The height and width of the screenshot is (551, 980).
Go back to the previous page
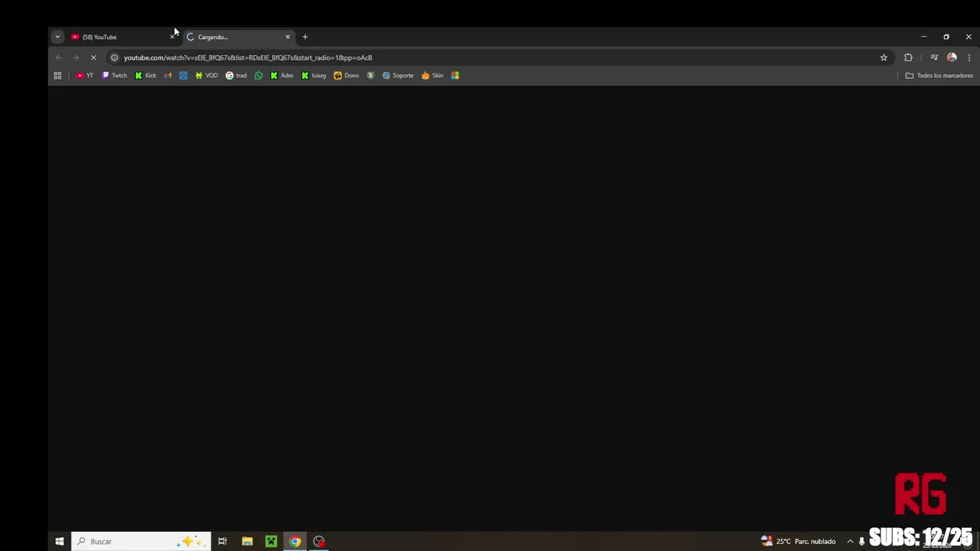[58, 57]
